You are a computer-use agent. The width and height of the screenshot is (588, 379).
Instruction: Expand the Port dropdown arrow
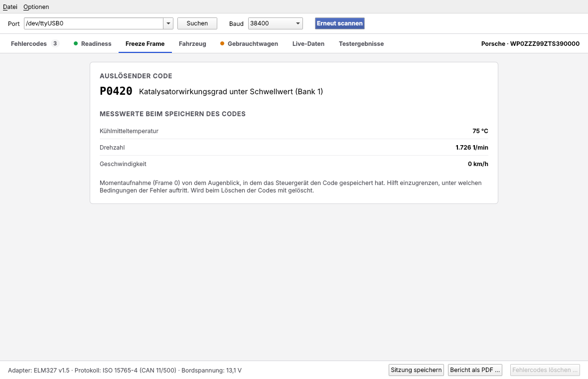click(x=168, y=23)
